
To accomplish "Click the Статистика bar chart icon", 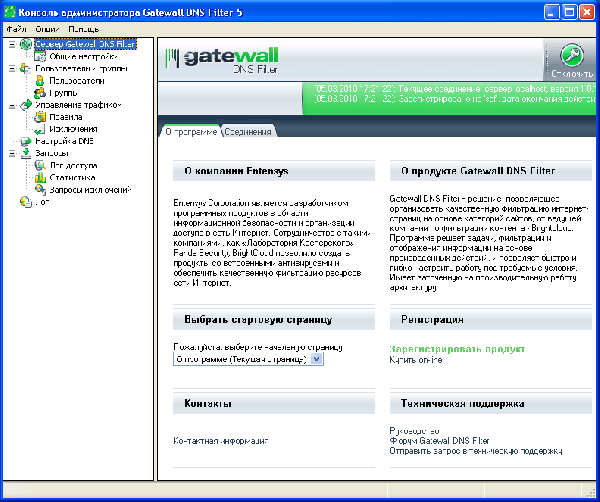I will click(x=40, y=178).
